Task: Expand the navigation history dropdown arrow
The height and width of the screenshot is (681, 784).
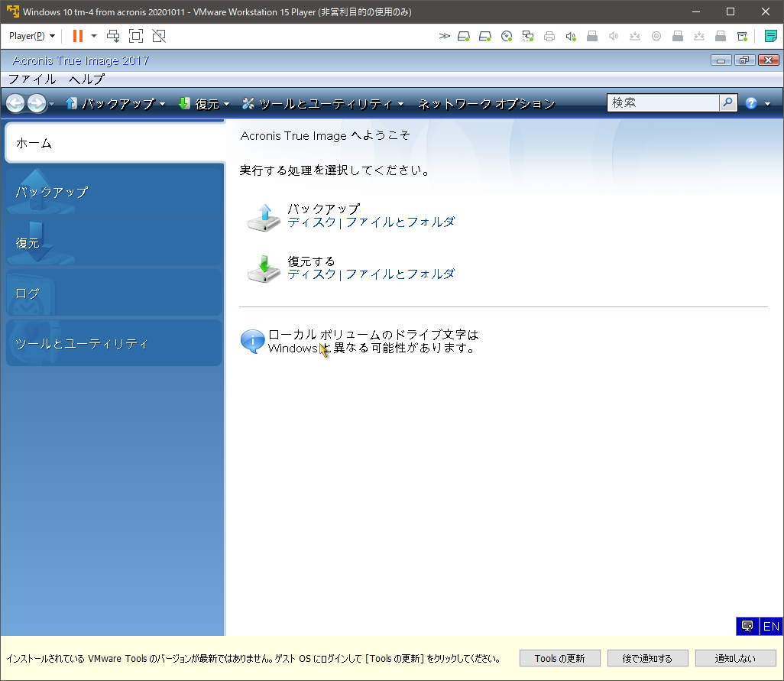Action: click(51, 104)
